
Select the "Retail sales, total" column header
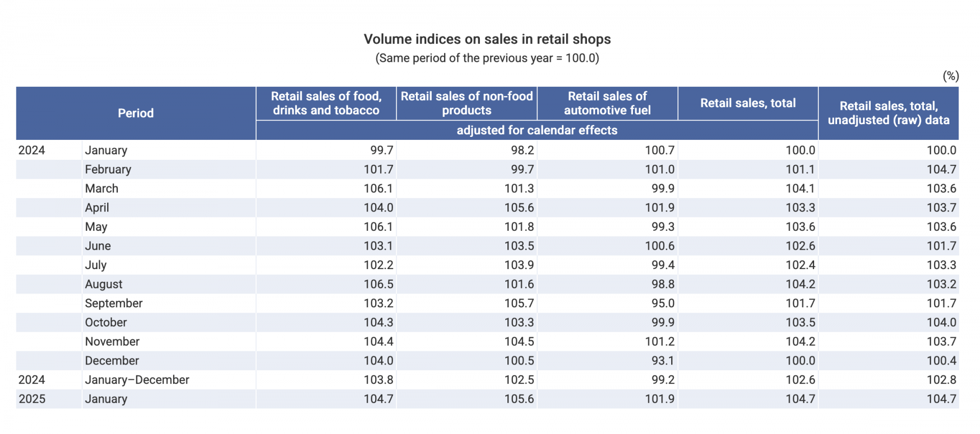(x=748, y=103)
